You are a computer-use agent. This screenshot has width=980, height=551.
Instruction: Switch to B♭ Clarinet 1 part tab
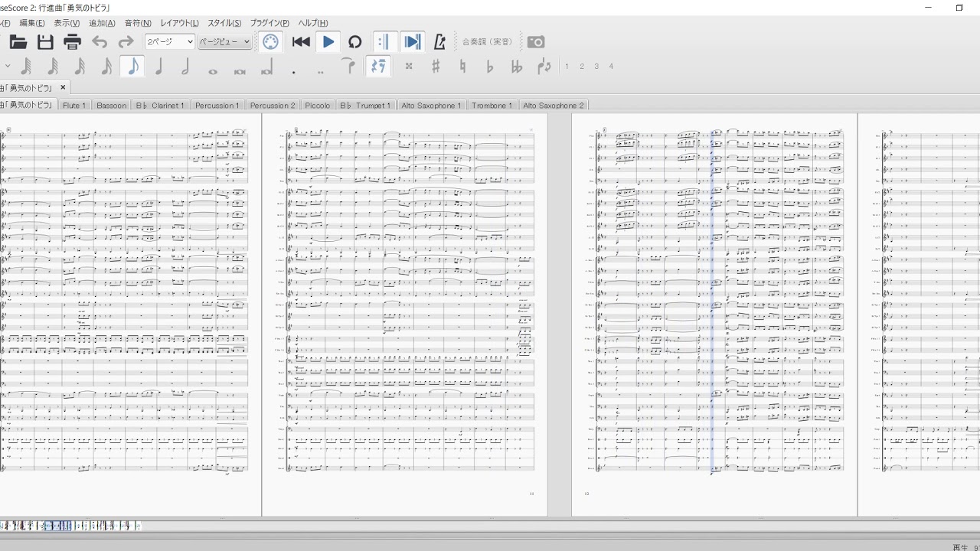[x=160, y=105]
